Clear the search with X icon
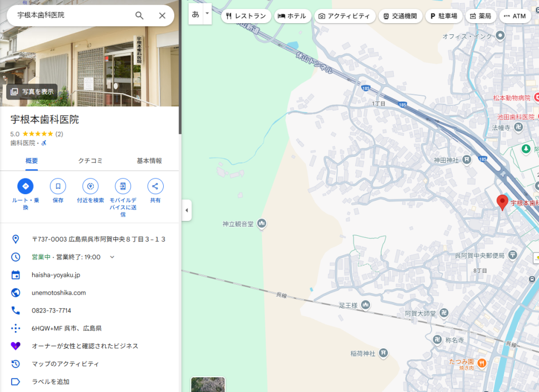This screenshot has height=392, width=539. click(x=162, y=16)
